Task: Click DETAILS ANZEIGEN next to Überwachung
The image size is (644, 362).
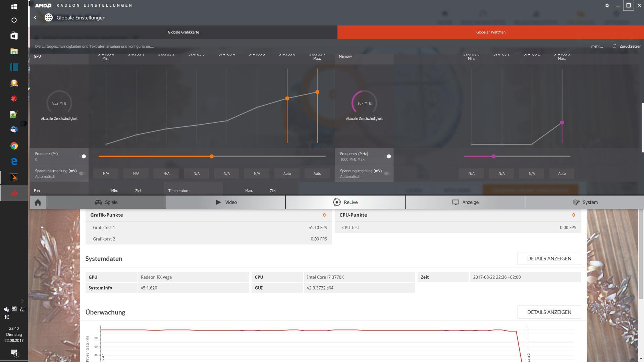Action: [x=549, y=312]
